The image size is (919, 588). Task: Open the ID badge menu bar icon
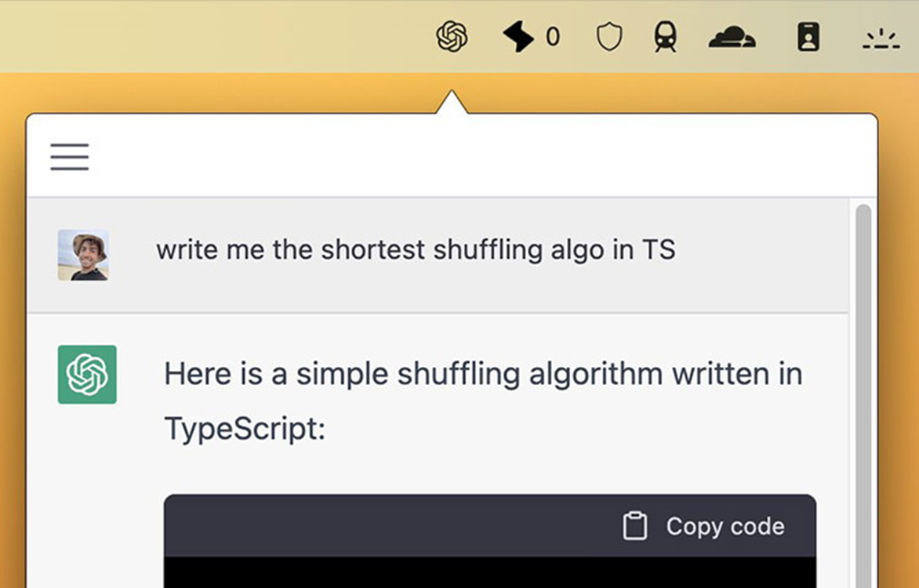tap(808, 37)
